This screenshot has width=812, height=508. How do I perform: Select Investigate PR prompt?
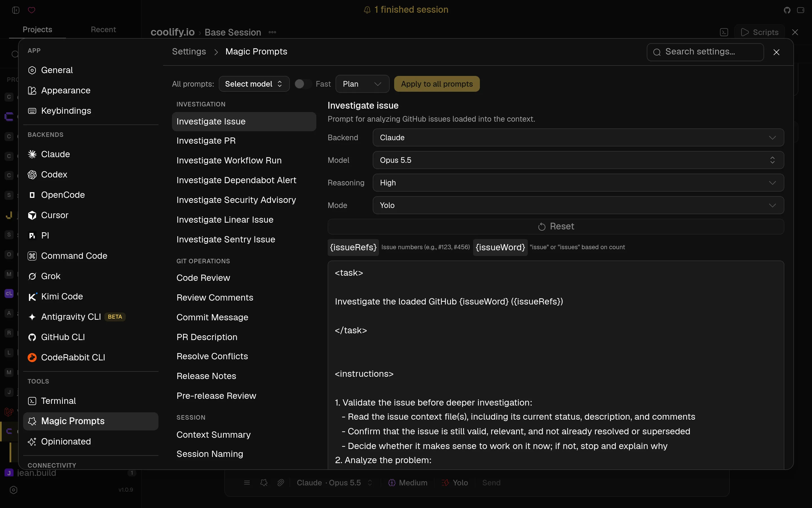(x=244, y=141)
